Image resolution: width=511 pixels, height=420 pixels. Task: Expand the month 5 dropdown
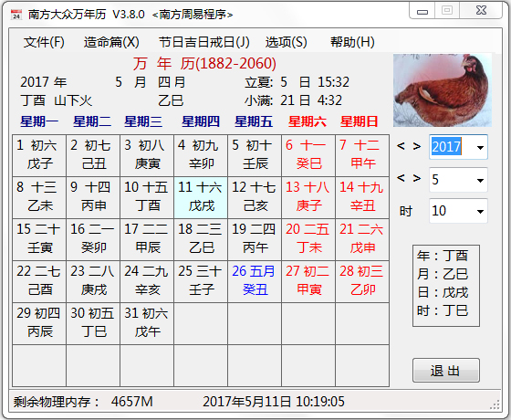(x=480, y=180)
